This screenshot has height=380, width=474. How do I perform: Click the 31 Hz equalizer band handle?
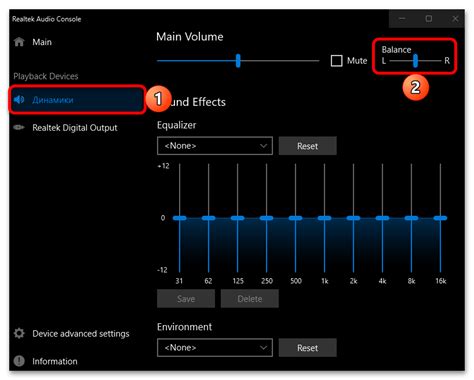pyautogui.click(x=180, y=218)
